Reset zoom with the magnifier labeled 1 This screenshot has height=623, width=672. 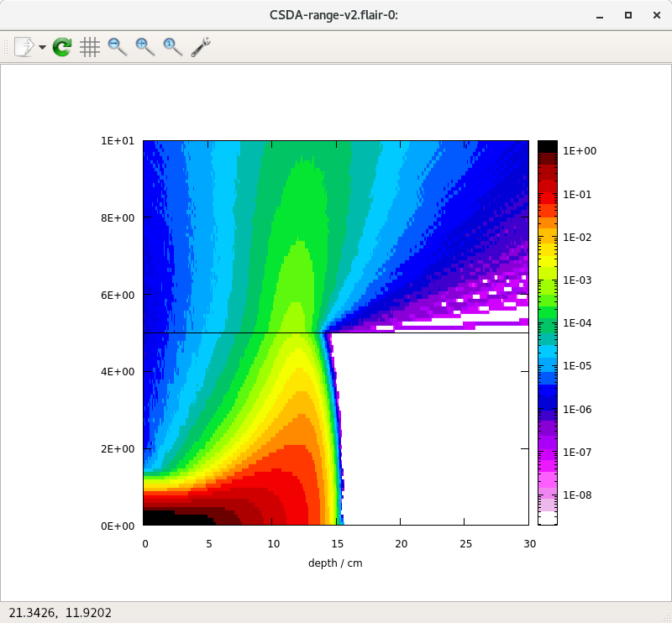coord(173,47)
